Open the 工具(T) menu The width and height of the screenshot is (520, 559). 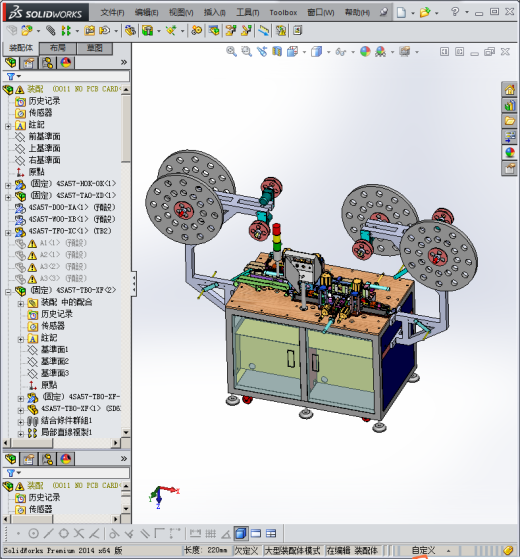click(x=248, y=12)
